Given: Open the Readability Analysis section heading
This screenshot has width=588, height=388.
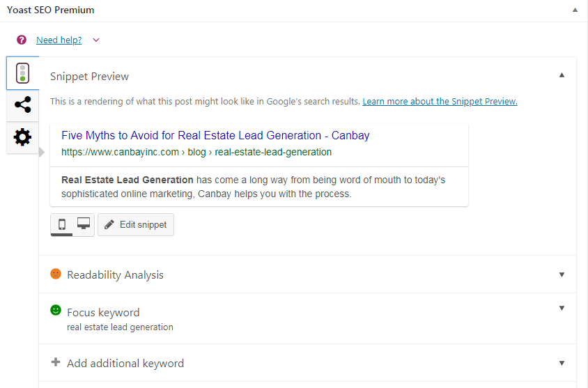Looking at the screenshot, I should pyautogui.click(x=115, y=274).
